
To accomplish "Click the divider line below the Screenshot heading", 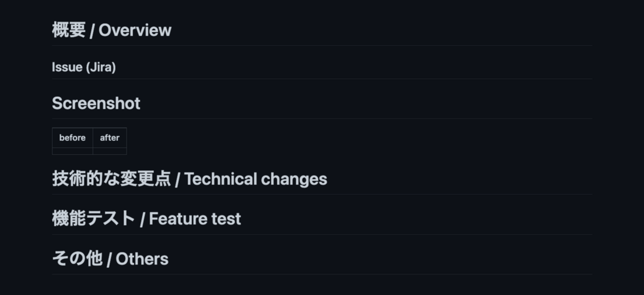I will pos(322,118).
